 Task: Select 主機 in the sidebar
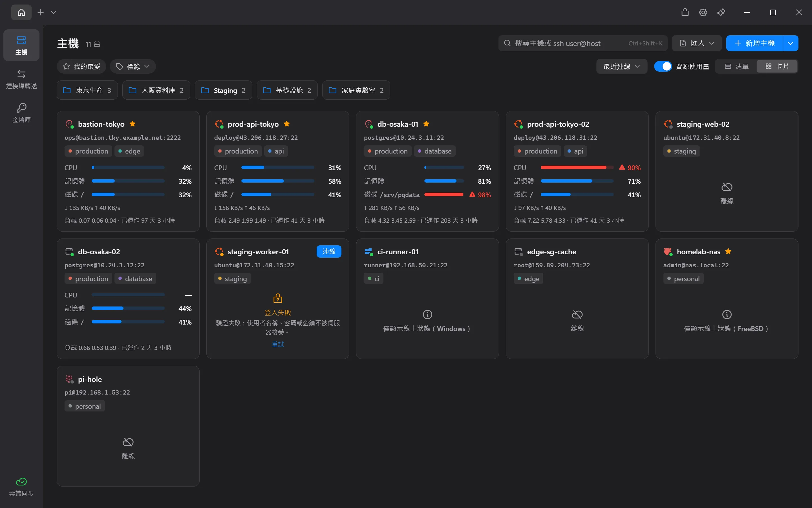(21, 45)
